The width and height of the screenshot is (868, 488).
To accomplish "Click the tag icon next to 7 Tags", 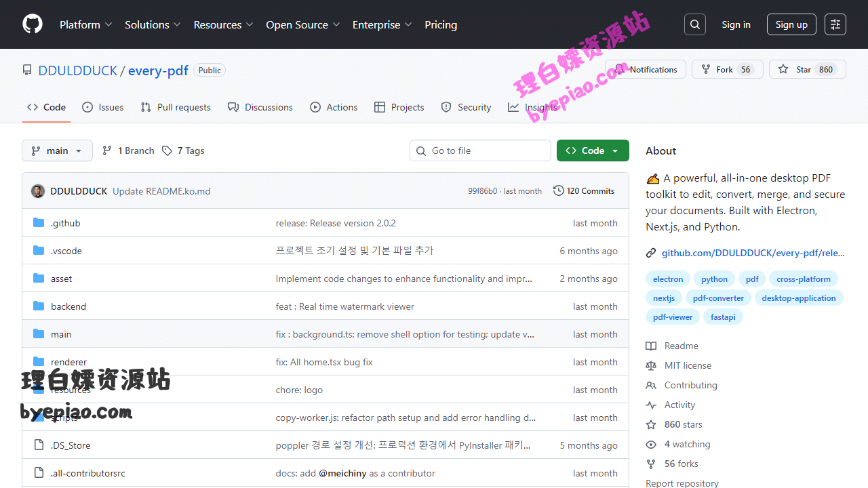I will coord(167,150).
